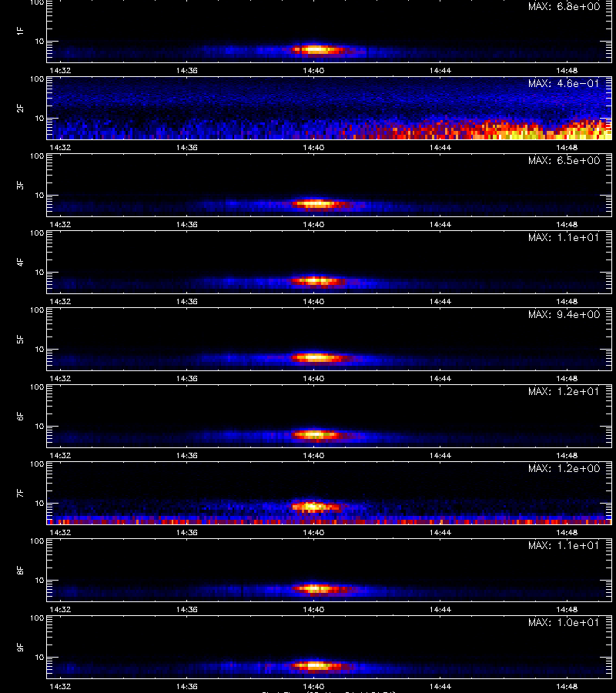The image size is (616, 693).
Task: Click the 14:32 time label under 6F panel
Action: (60, 455)
